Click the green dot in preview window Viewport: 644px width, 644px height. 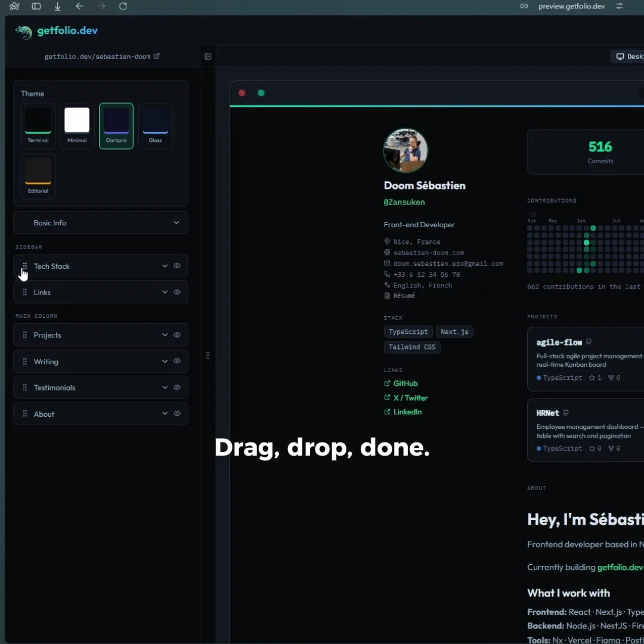point(261,93)
